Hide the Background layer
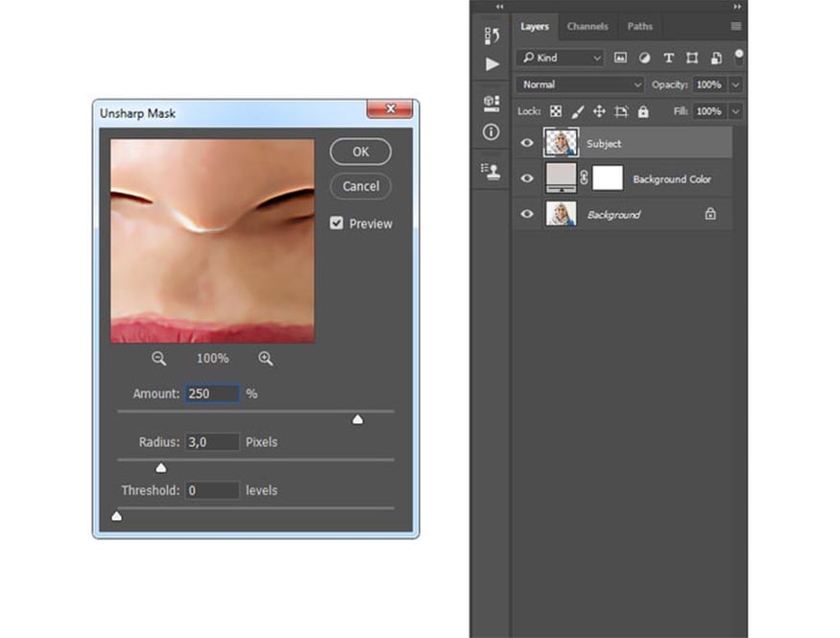Viewport: 840px width, 638px height. click(x=527, y=214)
